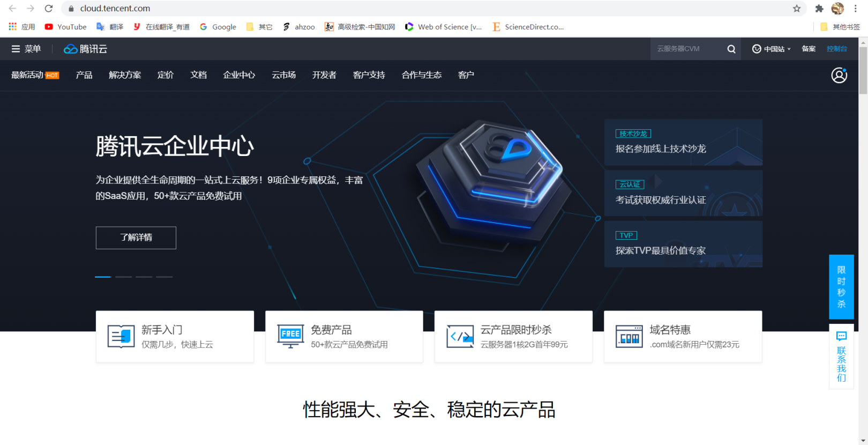Image resolution: width=868 pixels, height=445 pixels.
Task: Open the 开发者 menu item
Action: [x=324, y=75]
